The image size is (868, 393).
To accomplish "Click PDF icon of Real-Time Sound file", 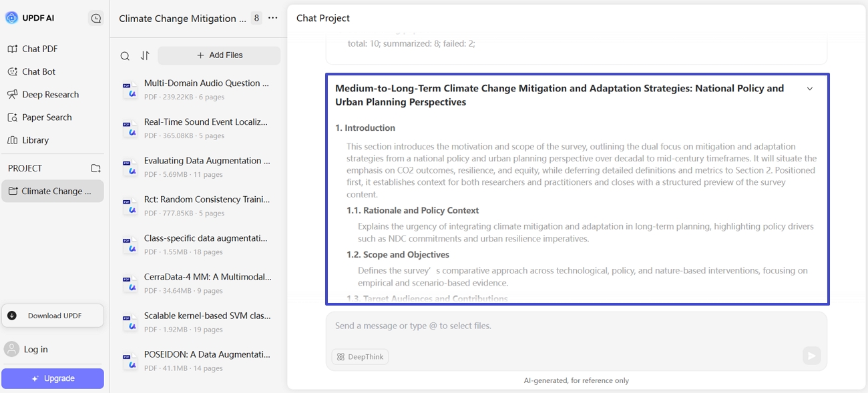I will coord(130,129).
